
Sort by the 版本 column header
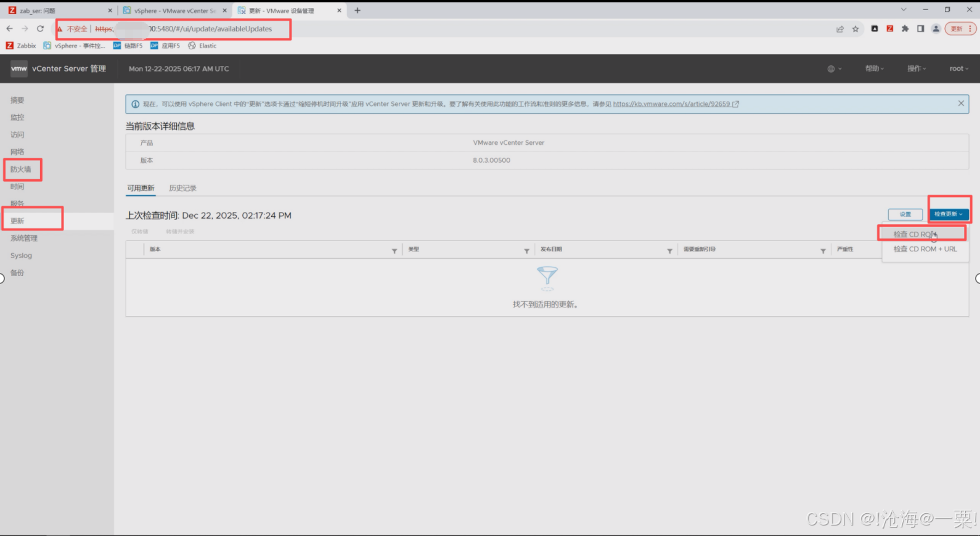click(155, 250)
